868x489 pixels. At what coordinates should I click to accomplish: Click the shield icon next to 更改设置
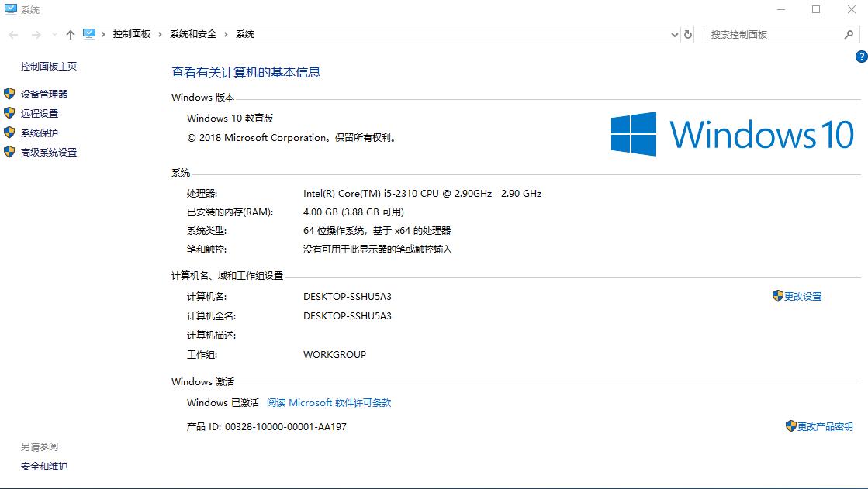coord(778,296)
